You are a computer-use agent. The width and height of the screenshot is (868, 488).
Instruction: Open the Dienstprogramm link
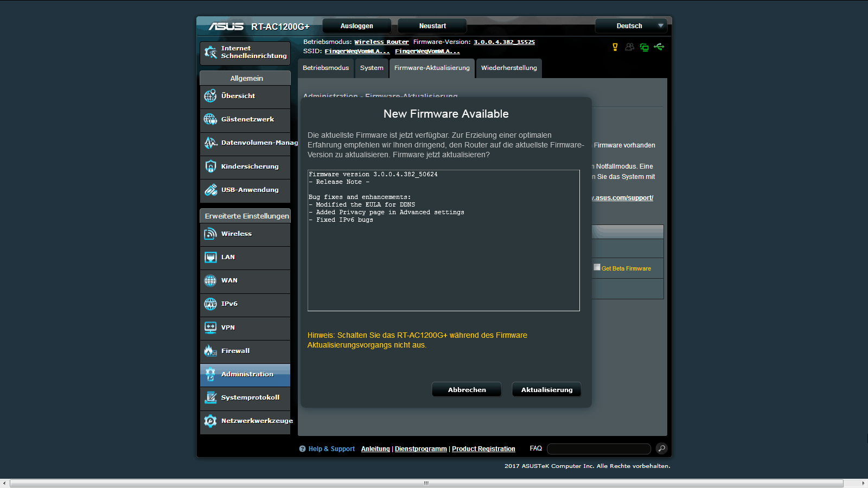pos(421,449)
